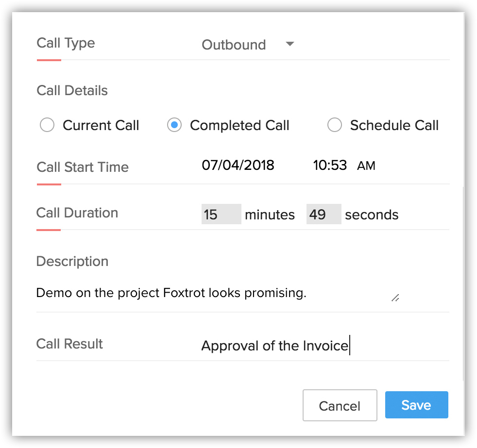
Task: Open the 07/04/2018 date field
Action: (x=238, y=165)
